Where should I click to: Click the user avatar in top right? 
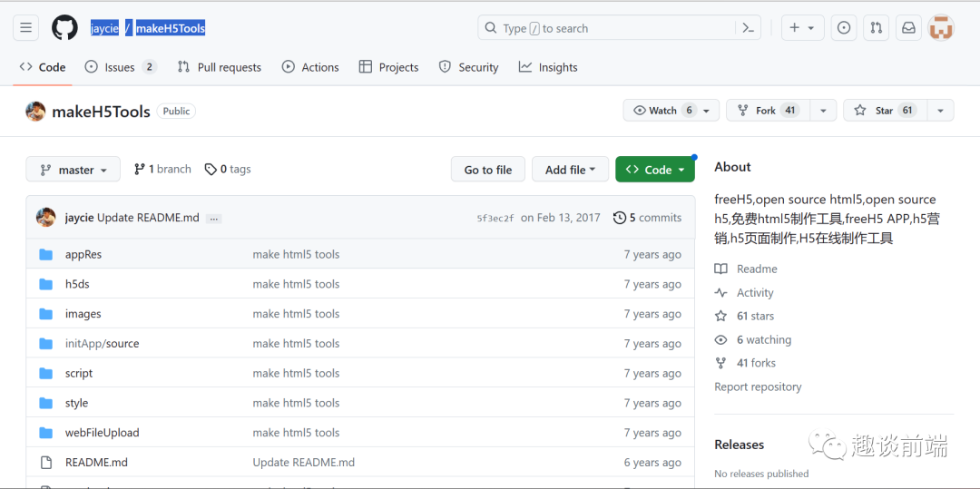click(x=941, y=28)
